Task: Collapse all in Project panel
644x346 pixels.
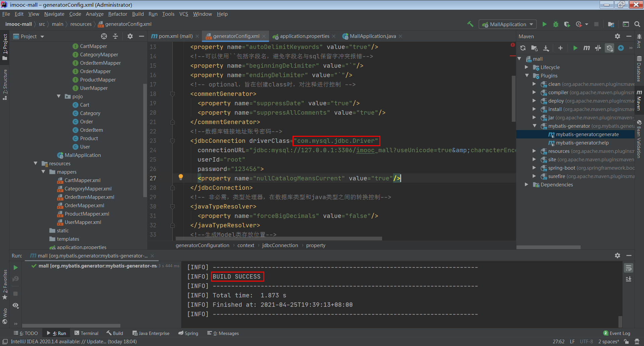Action: point(115,36)
